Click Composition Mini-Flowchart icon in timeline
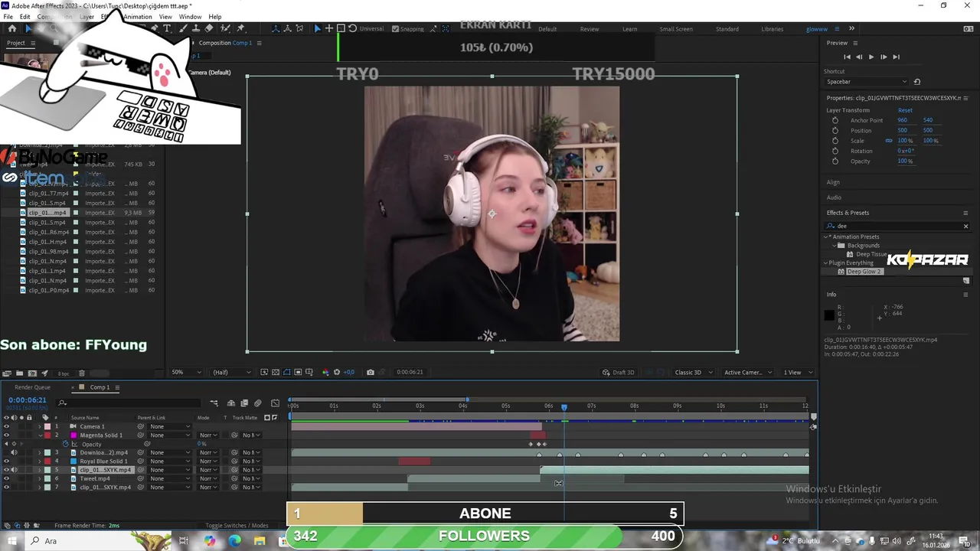 (214, 403)
